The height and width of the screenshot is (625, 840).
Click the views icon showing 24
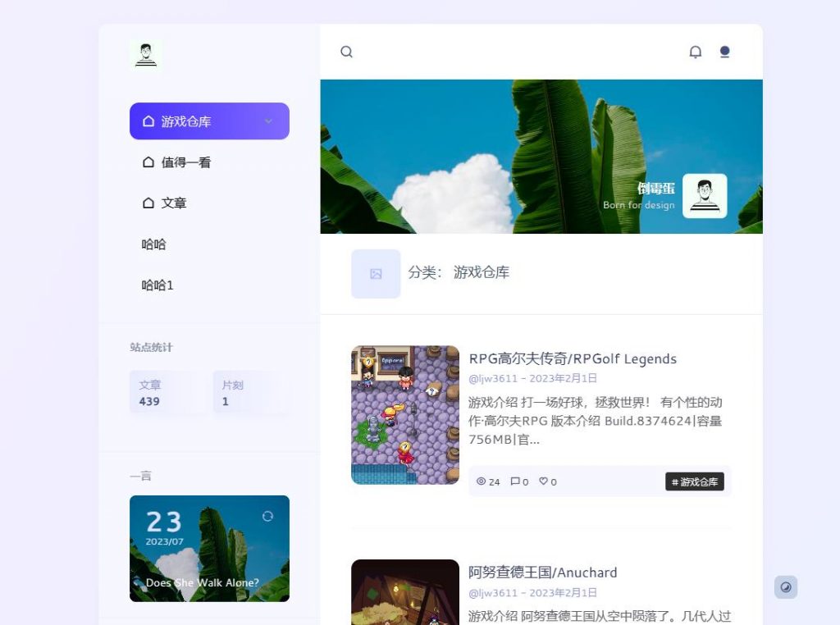481,481
